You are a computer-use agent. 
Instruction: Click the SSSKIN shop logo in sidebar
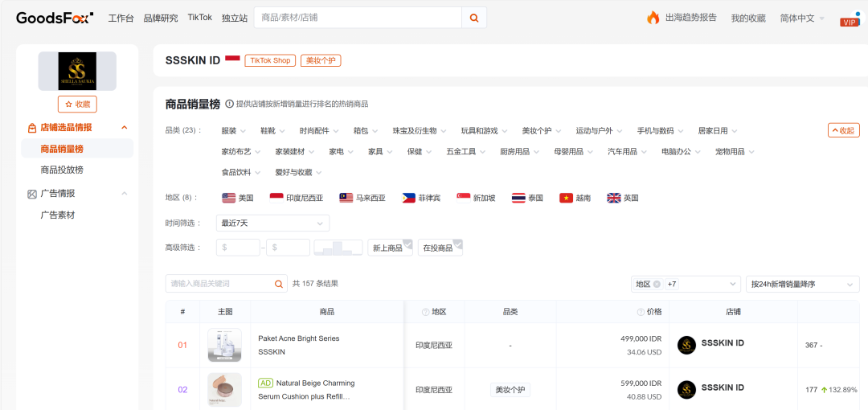(x=77, y=71)
